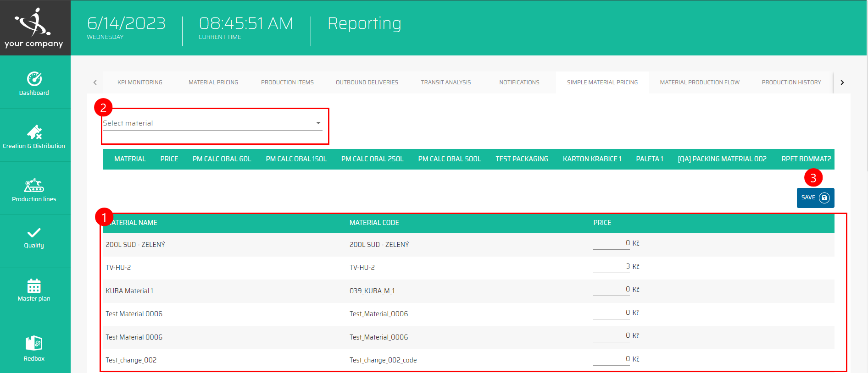Click price field for 200L SUD - ZELENÝ
Viewport: 868px width, 373px height.
pos(612,243)
